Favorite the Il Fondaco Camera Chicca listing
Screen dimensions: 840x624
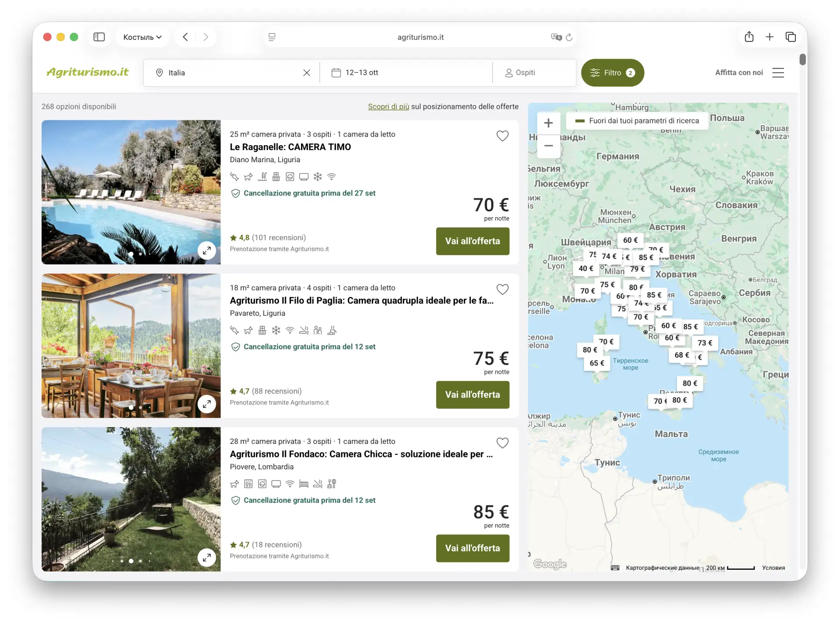tap(502, 443)
